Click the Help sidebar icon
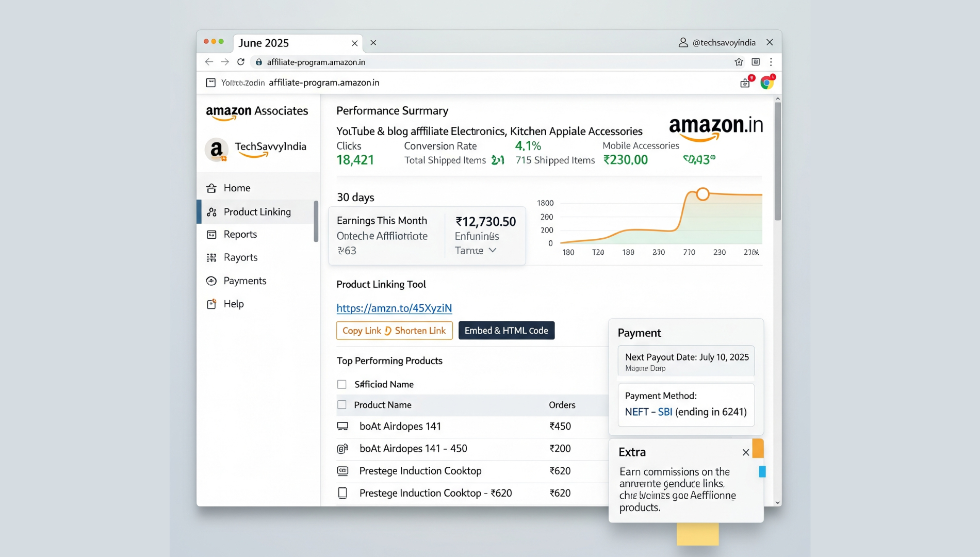 click(211, 304)
